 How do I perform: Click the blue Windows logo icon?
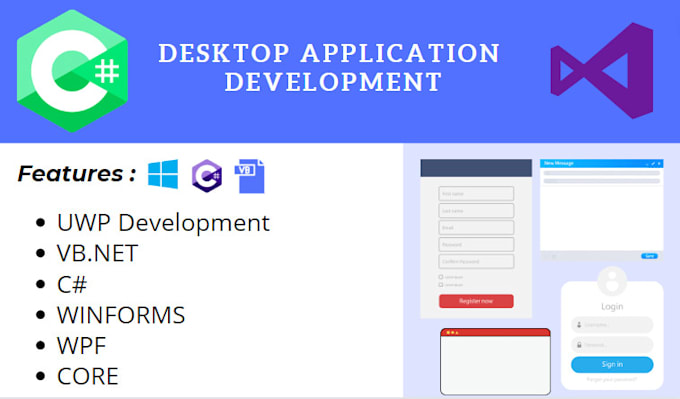click(163, 174)
